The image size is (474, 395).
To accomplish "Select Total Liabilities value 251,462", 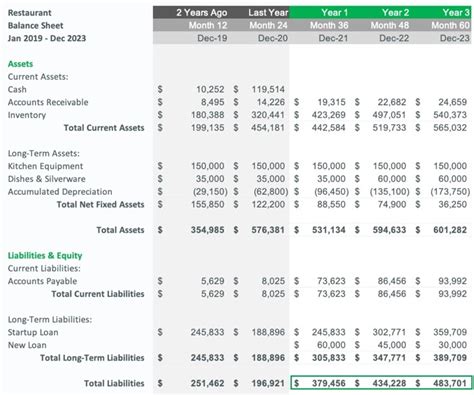I will point(208,383).
